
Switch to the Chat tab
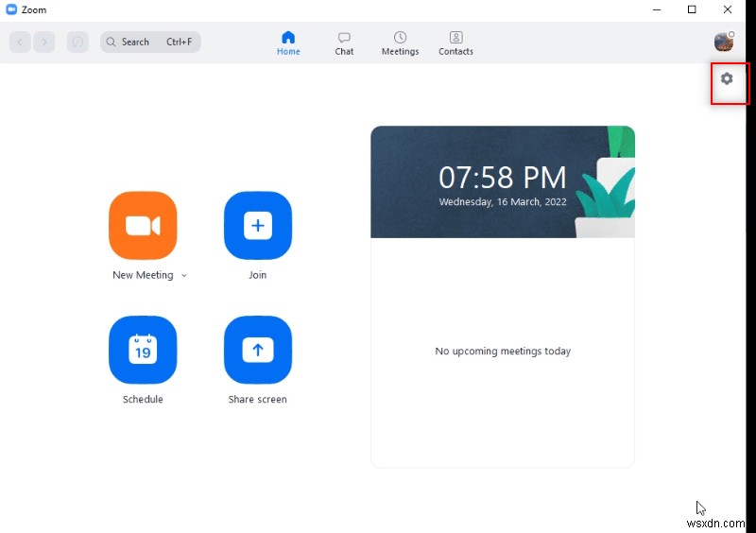(x=344, y=43)
